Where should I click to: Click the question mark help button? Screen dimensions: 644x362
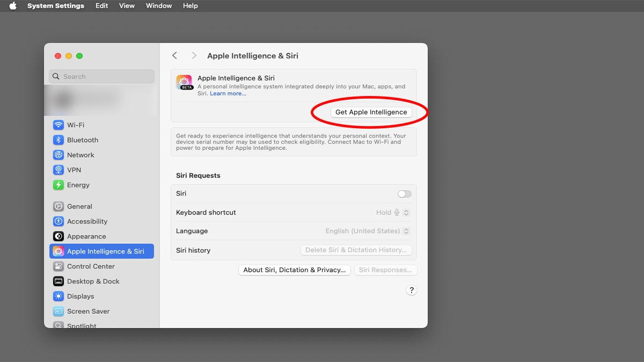(412, 290)
